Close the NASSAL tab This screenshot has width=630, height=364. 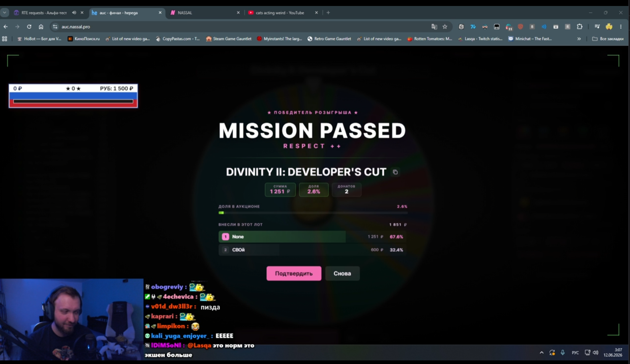point(238,13)
